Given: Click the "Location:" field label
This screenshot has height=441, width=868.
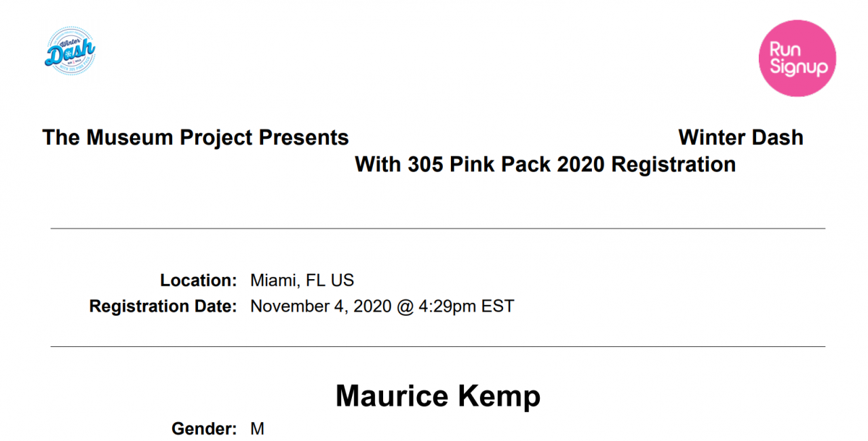Looking at the screenshot, I should [198, 280].
